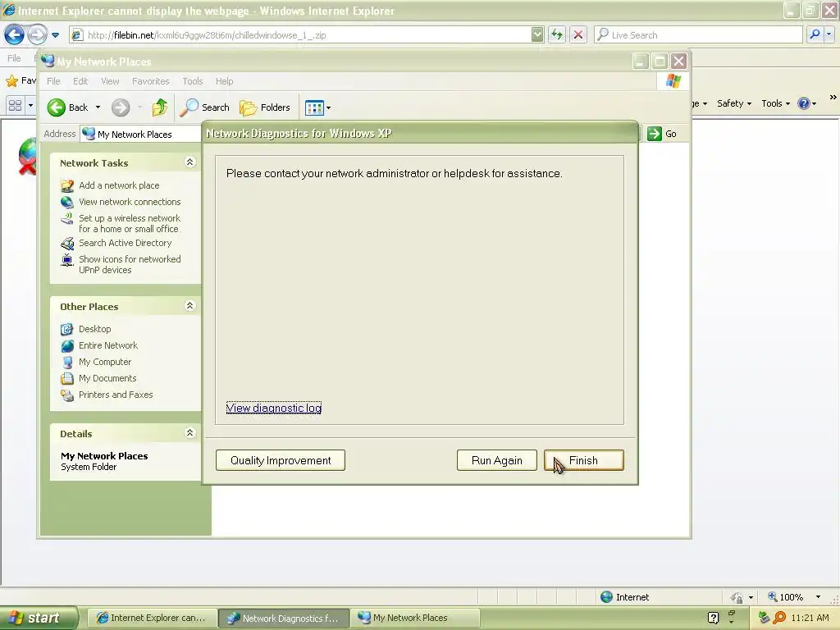Screen dimensions: 840x630
Task: Open IE address bar history dropdown
Action: click(x=537, y=34)
